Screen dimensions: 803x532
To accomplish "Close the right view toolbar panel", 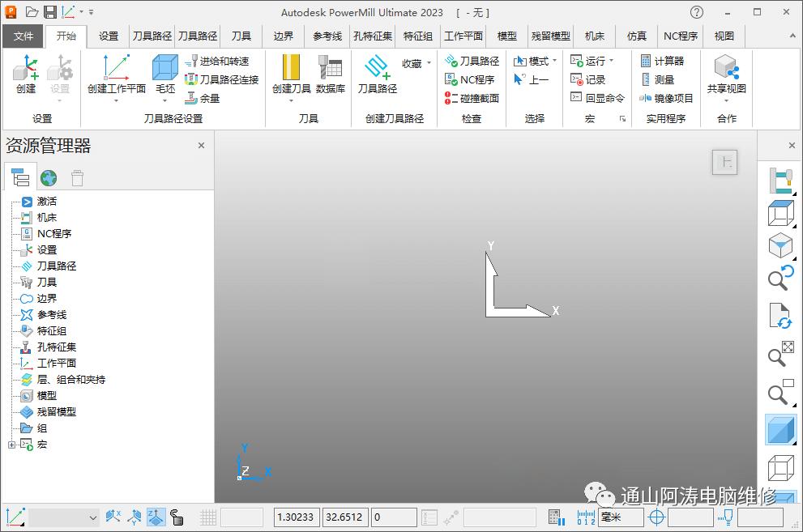I will pyautogui.click(x=792, y=146).
